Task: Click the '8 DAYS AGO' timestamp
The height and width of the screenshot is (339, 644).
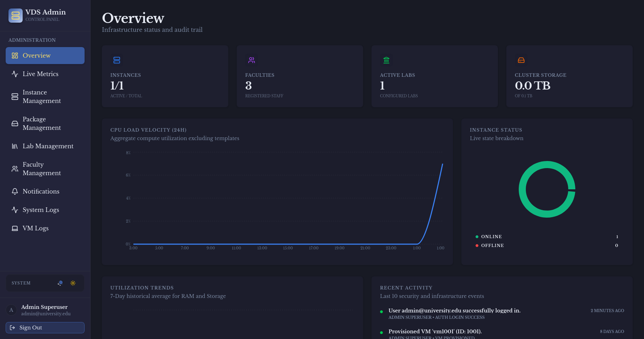Action: point(612,332)
